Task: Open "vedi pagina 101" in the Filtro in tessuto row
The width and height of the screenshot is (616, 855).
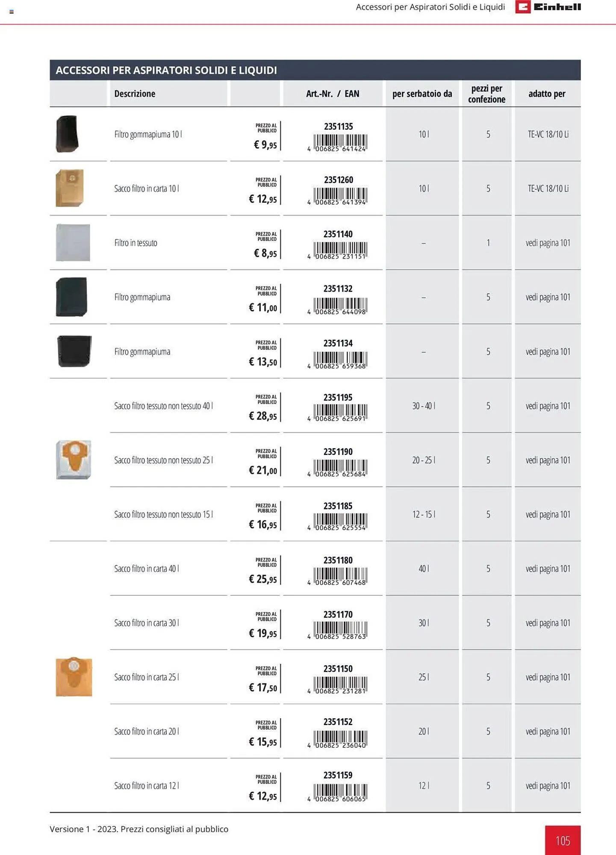Action: click(548, 243)
